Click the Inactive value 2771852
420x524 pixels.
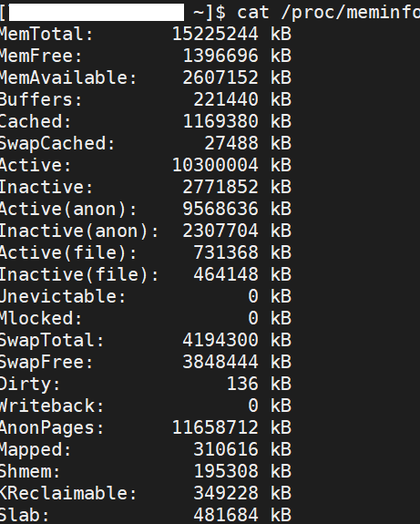coord(220,187)
